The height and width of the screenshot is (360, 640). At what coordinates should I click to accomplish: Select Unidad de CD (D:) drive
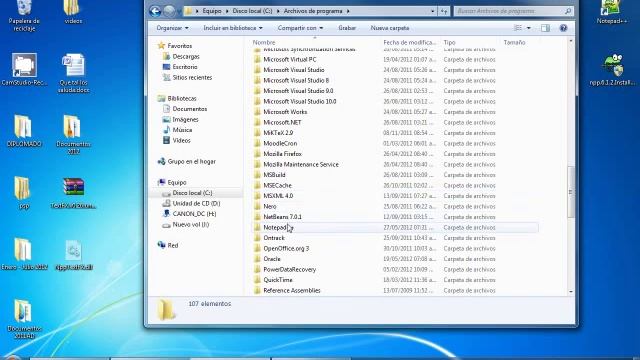(191, 203)
